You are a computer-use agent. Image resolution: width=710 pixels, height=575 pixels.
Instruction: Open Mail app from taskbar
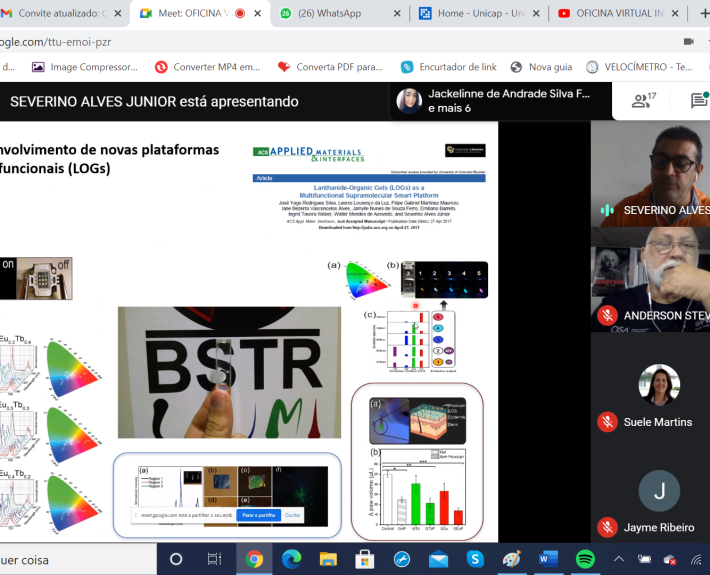pos(438,560)
